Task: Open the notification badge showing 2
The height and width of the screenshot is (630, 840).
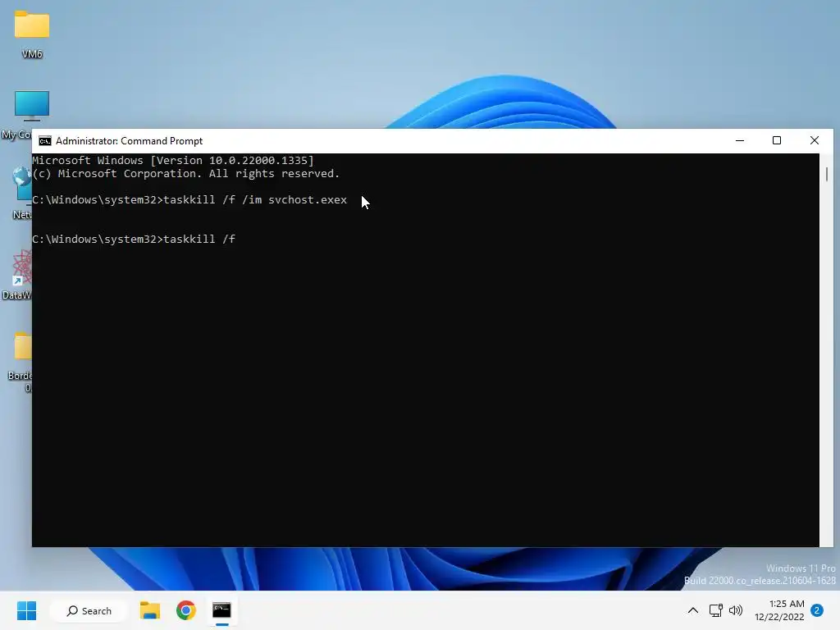Action: [x=817, y=610]
